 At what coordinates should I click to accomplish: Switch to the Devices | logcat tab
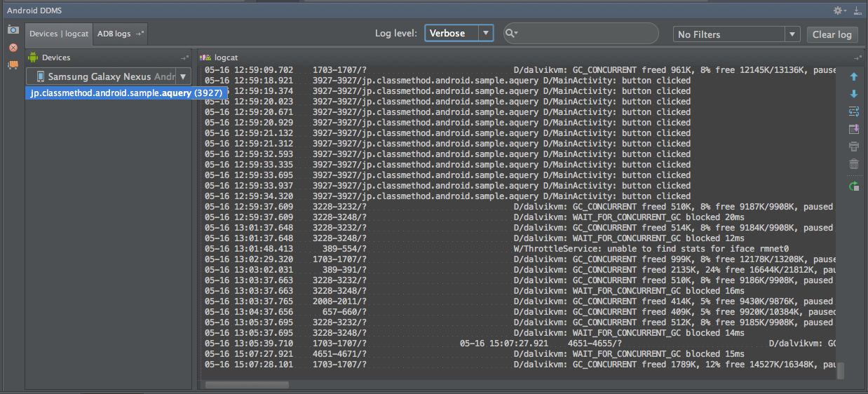point(60,34)
